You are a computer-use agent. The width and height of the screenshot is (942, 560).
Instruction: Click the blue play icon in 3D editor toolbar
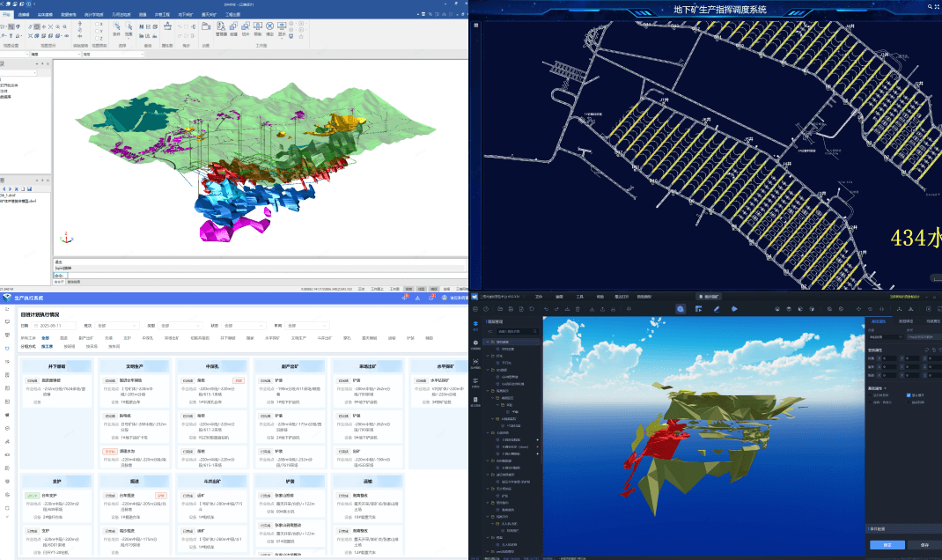pos(734,309)
